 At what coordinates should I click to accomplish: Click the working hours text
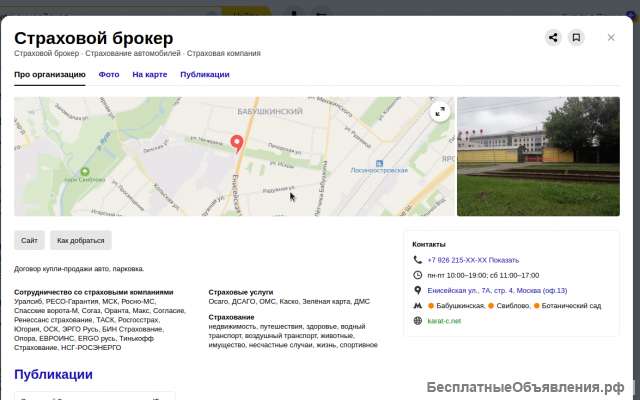click(x=483, y=276)
